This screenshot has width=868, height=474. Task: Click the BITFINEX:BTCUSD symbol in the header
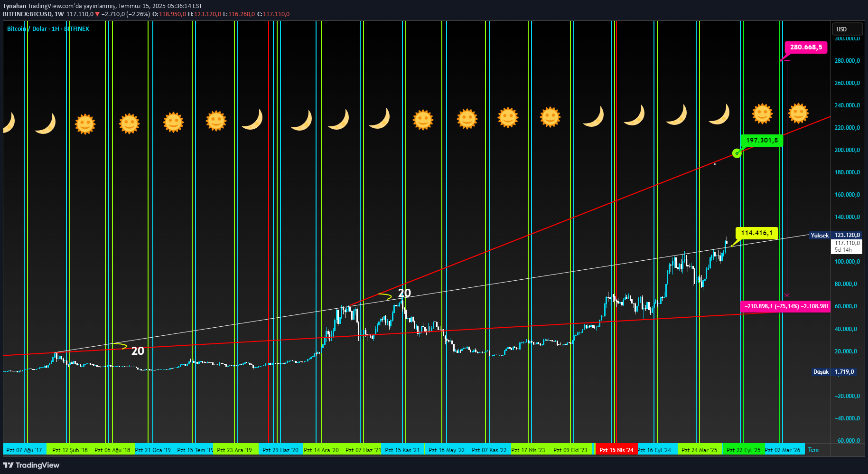[27, 14]
